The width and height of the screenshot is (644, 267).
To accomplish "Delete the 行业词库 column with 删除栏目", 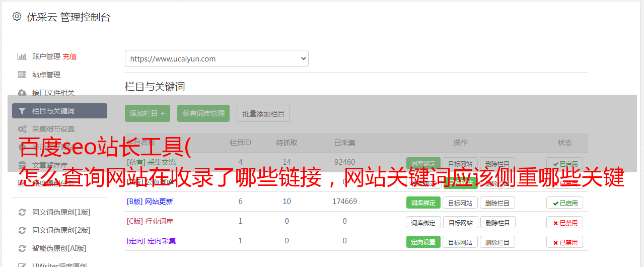I will point(497,222).
